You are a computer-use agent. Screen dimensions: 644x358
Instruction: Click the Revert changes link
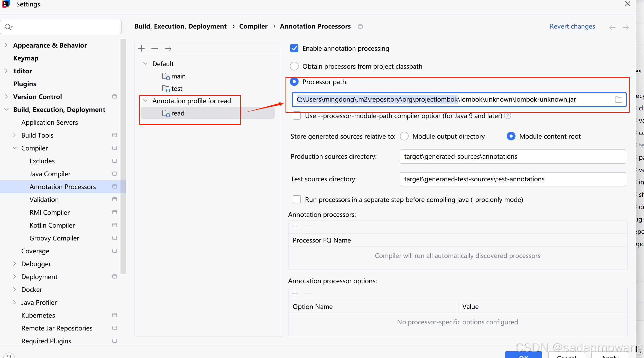pyautogui.click(x=572, y=26)
